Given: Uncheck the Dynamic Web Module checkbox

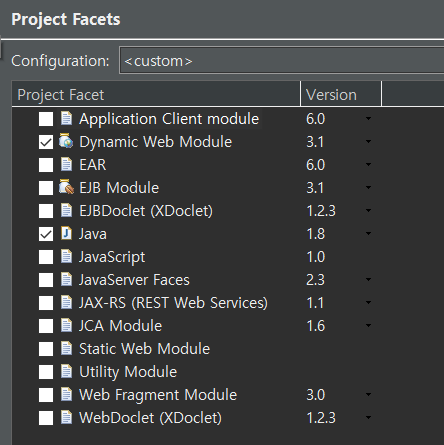Looking at the screenshot, I should 46,142.
